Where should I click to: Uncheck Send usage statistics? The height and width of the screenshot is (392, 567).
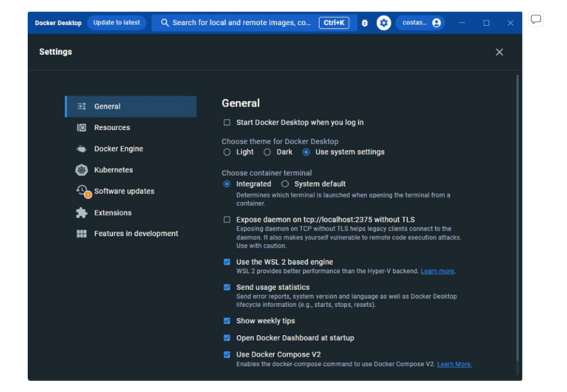pyautogui.click(x=226, y=287)
